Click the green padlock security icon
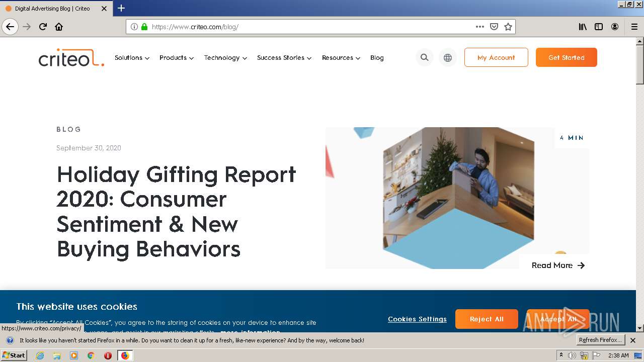Image resolution: width=644 pixels, height=362 pixels. click(144, 27)
